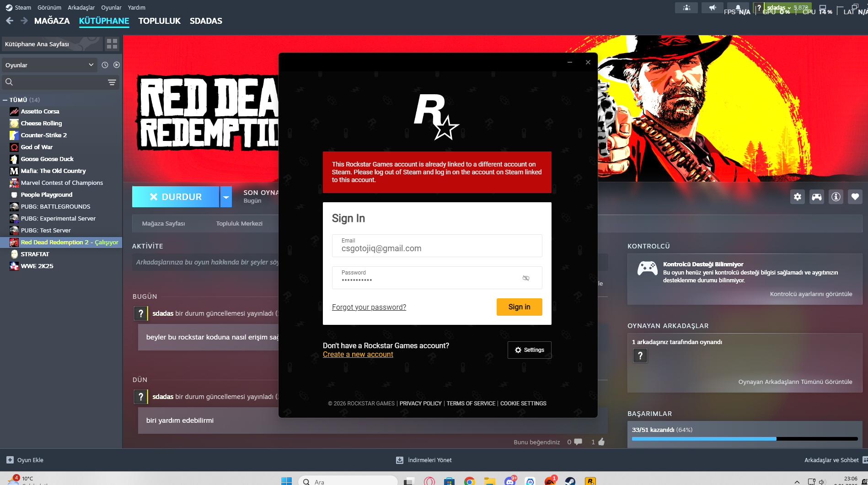
Task: Open Discord from the taskbar
Action: click(510, 481)
